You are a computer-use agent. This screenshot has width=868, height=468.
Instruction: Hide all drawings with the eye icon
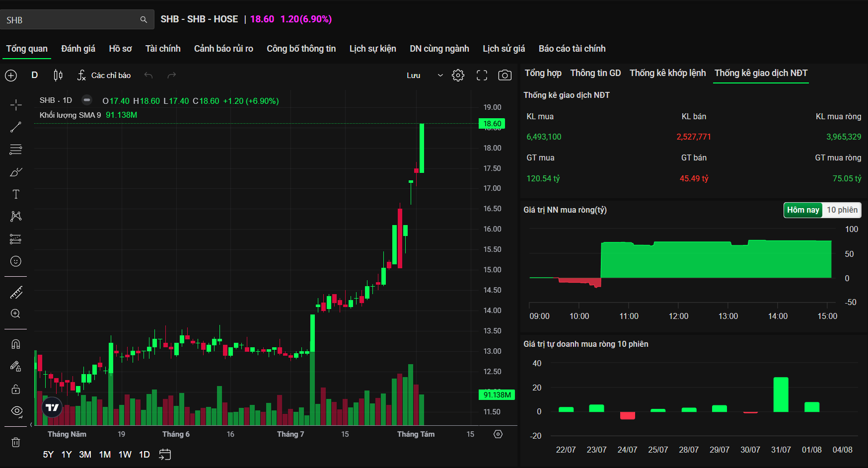pos(17,411)
